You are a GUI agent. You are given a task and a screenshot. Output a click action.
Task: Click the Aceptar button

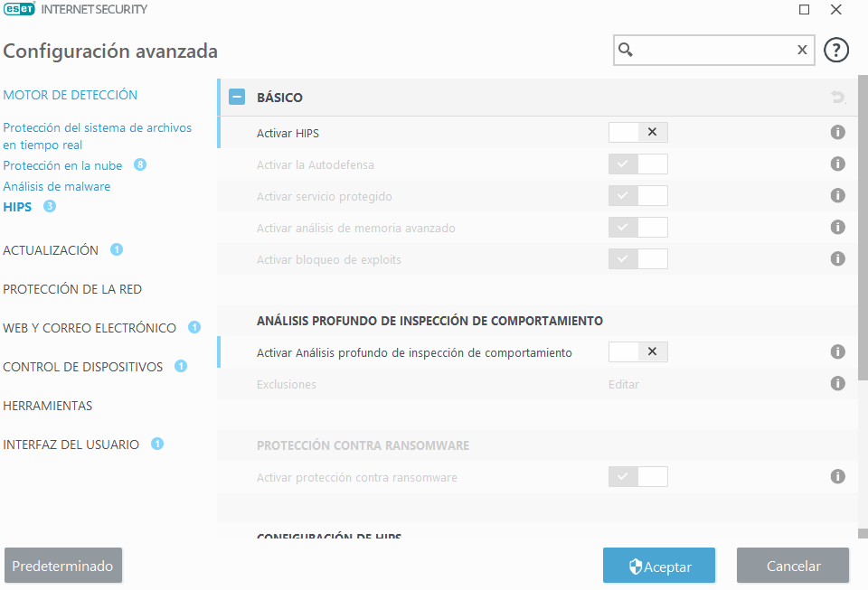pyautogui.click(x=659, y=567)
